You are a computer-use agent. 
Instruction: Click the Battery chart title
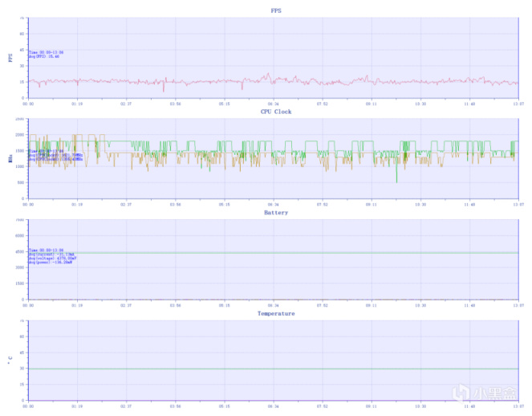276,213
